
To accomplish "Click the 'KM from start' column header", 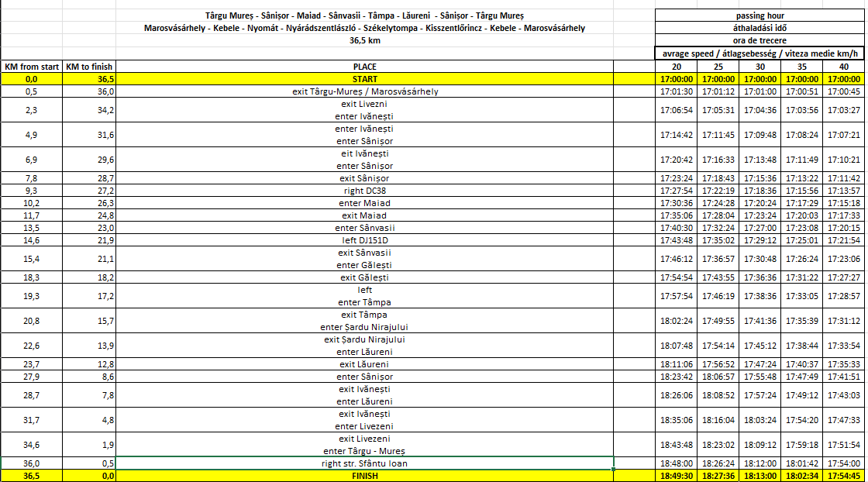I will click(x=32, y=67).
